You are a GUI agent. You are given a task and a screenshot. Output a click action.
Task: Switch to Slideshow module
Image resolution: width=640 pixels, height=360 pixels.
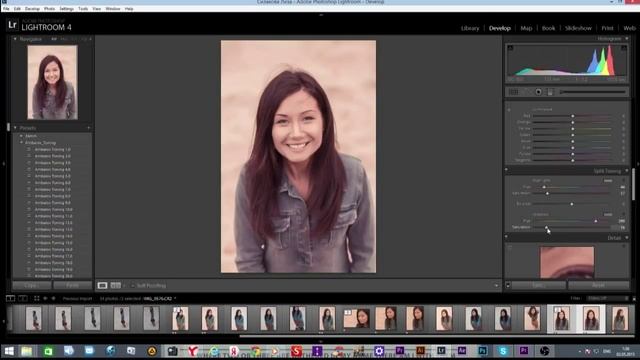[578, 28]
